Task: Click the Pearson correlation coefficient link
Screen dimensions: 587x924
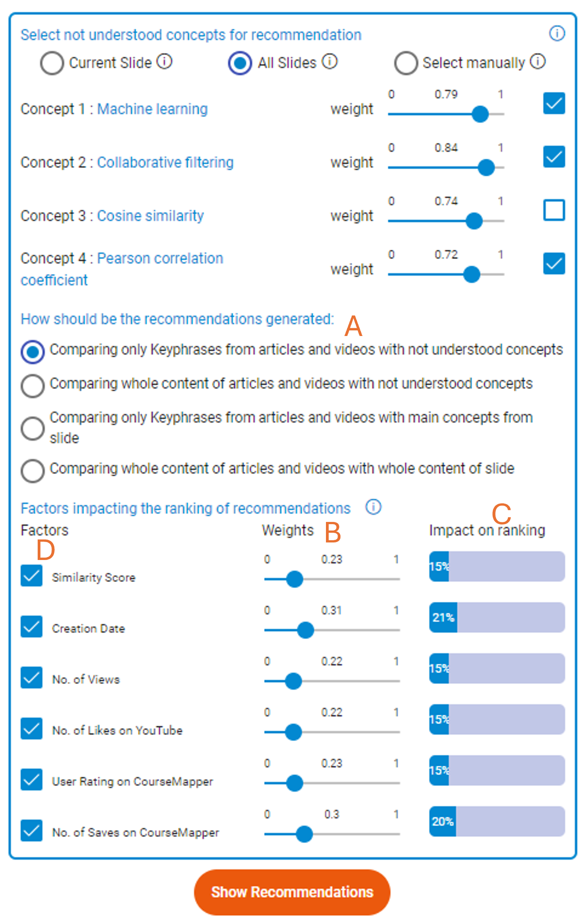Action: tap(160, 258)
